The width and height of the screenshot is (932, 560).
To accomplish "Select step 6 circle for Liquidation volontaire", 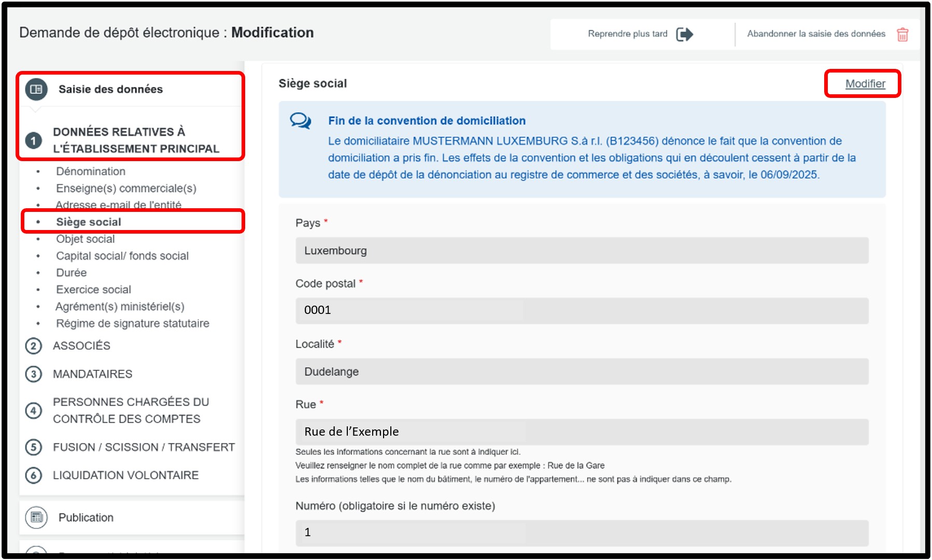I will pyautogui.click(x=34, y=475).
